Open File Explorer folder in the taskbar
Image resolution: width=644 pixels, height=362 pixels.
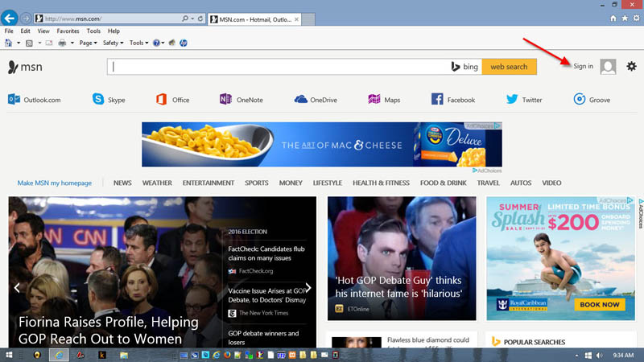[124, 355]
